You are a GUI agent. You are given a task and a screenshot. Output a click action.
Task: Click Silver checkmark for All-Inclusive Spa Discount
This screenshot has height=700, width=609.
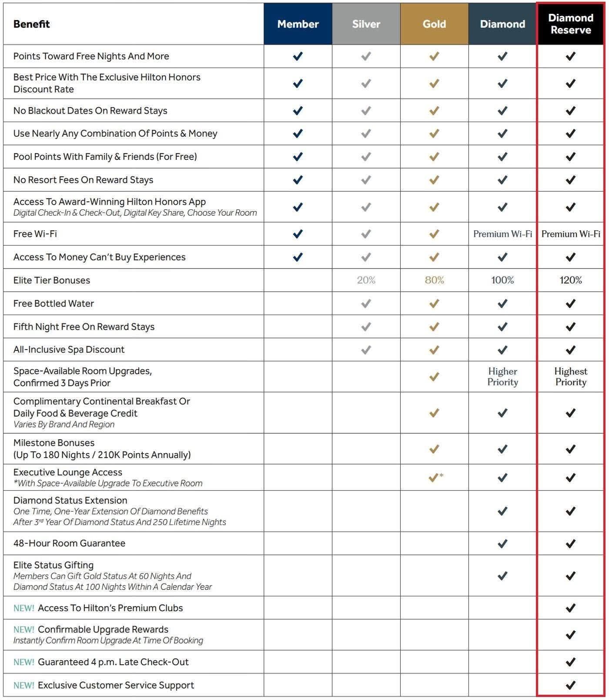(366, 350)
